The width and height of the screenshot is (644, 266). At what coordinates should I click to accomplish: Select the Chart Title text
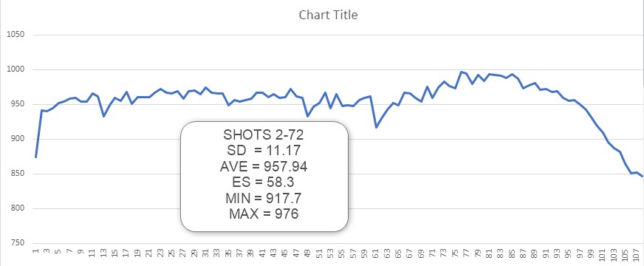click(x=328, y=16)
